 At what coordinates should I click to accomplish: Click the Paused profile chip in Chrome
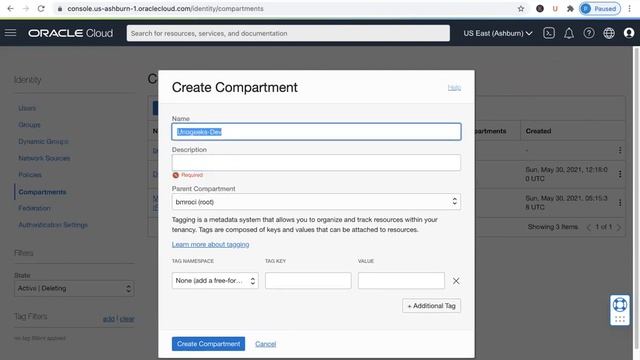(x=600, y=9)
